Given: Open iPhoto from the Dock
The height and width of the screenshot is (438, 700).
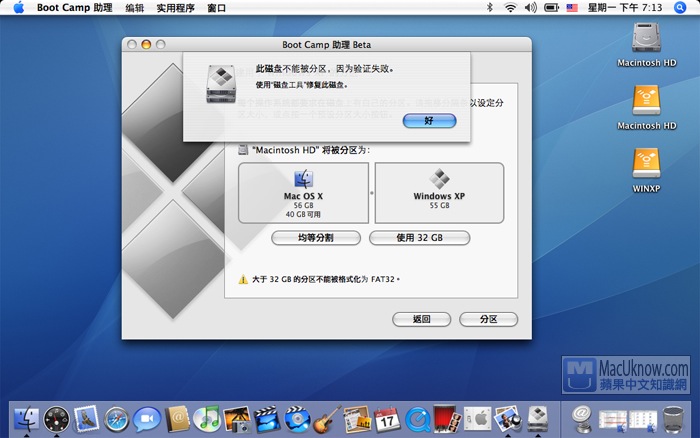Looking at the screenshot, I should click(x=237, y=419).
